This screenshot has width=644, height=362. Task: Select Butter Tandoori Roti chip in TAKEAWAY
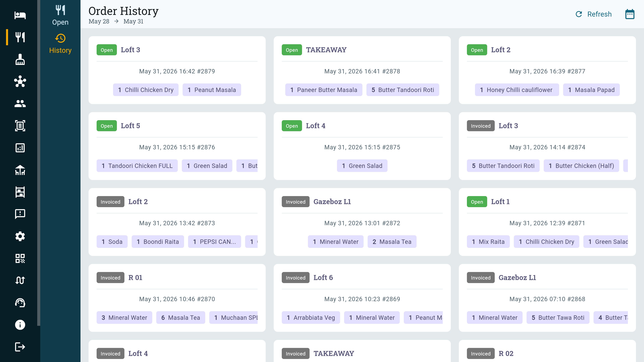coord(403,90)
